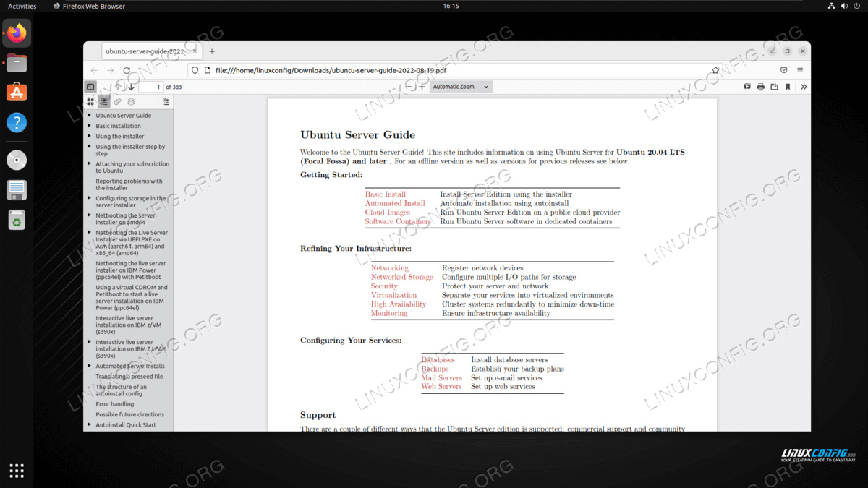Select the ubuntu-server-guide tab

pos(151,51)
